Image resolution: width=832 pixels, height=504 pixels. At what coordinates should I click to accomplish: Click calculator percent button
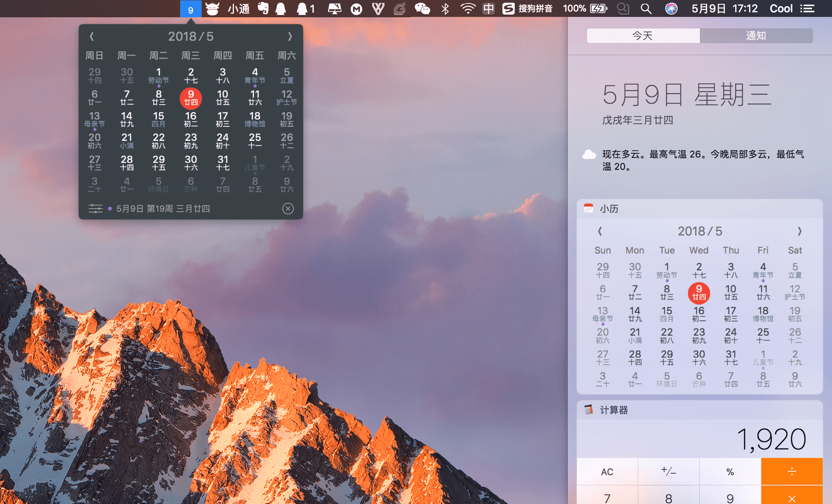[x=730, y=471]
